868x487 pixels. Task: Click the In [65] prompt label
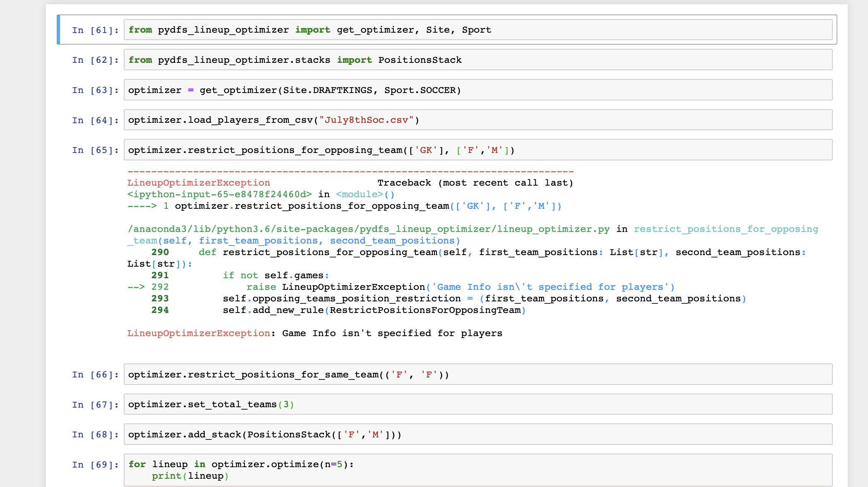point(95,150)
